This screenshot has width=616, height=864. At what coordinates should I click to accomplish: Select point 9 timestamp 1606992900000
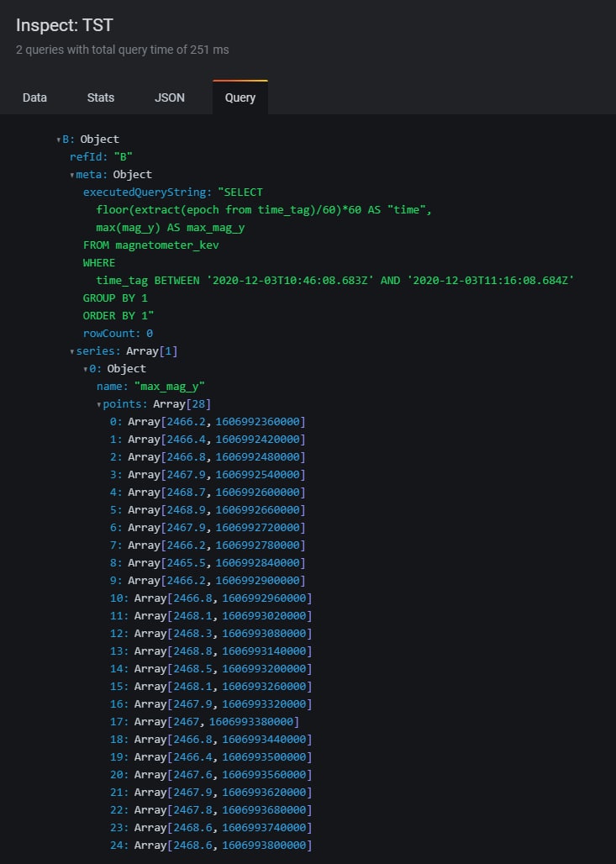point(258,580)
